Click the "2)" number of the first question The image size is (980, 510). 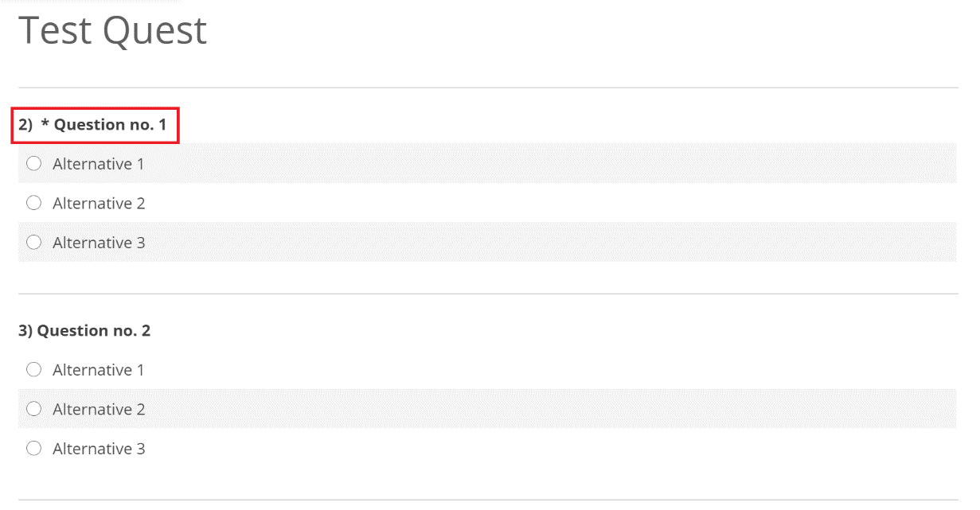(x=25, y=125)
